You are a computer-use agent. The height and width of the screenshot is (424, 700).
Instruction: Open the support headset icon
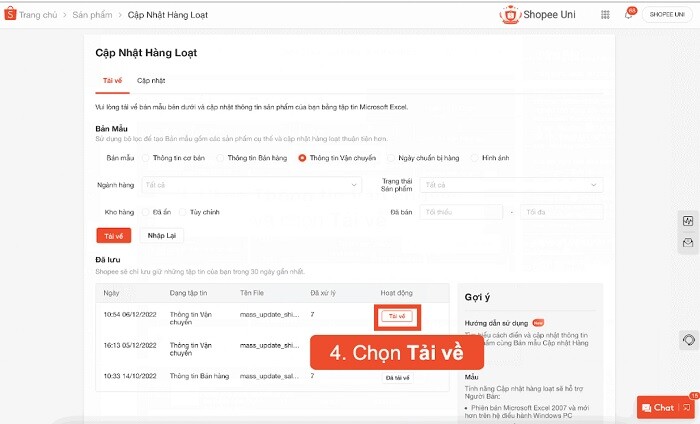point(688,340)
